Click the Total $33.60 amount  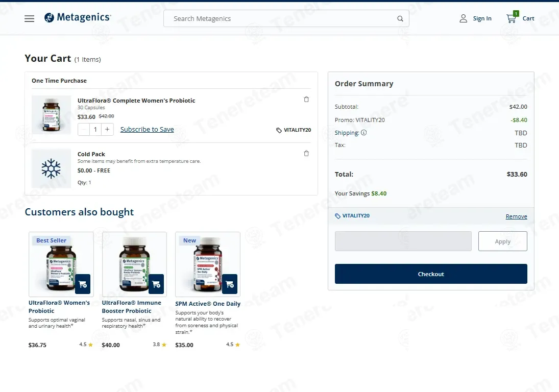click(x=517, y=174)
